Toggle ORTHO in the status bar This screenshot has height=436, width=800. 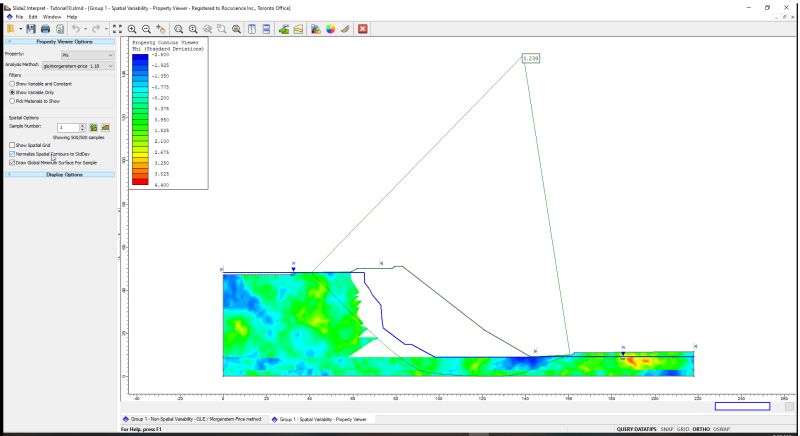tap(701, 429)
